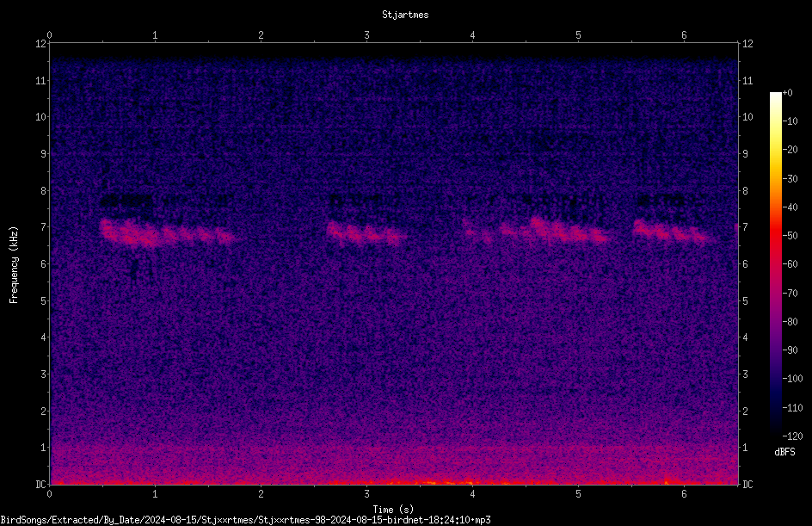Click the mp3 file path text at bottom
This screenshot has height=526, width=812.
pyautogui.click(x=245, y=520)
